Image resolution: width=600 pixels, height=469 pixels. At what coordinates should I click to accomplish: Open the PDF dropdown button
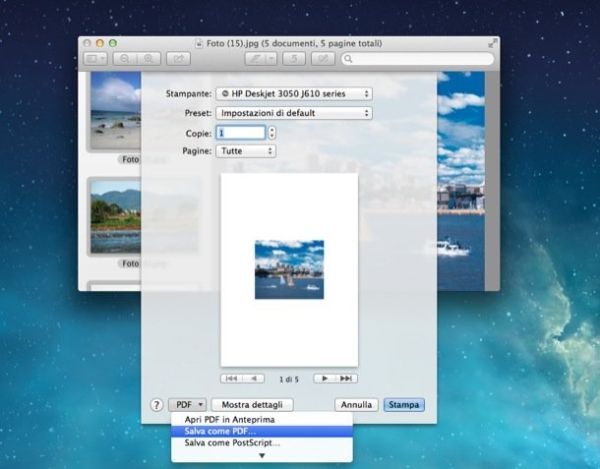tap(188, 405)
